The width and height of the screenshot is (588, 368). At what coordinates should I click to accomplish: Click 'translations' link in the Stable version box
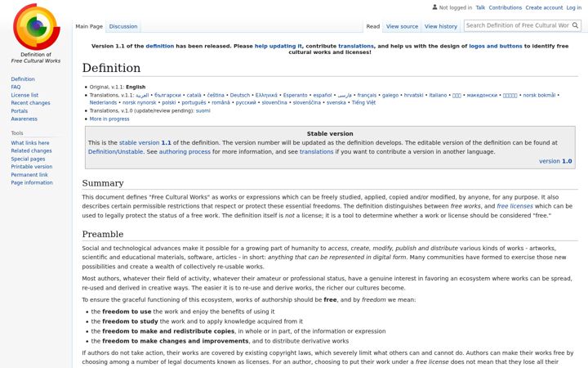pos(316,152)
